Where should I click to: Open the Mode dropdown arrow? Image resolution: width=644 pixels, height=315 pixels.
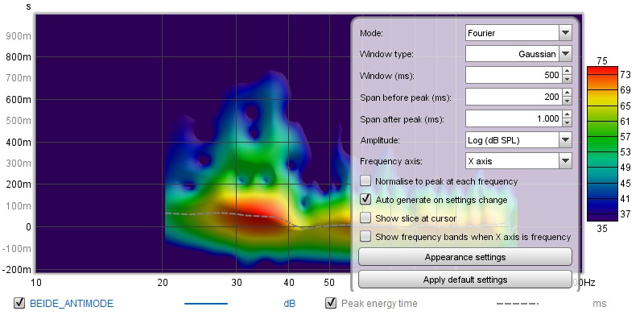(566, 33)
